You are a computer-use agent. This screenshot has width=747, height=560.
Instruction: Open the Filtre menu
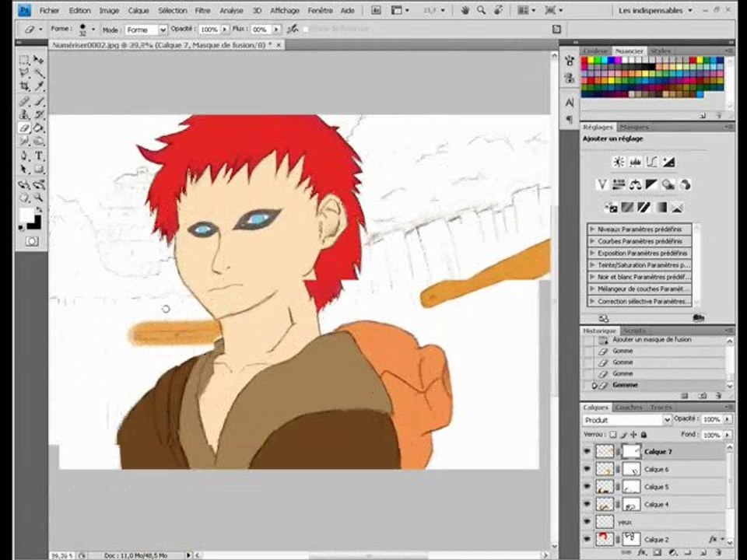(202, 10)
